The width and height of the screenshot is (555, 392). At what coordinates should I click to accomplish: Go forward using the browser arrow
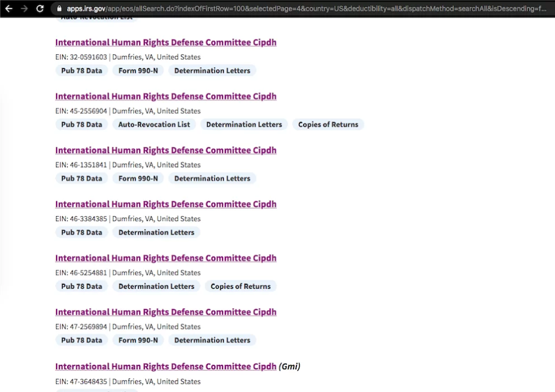pos(24,8)
